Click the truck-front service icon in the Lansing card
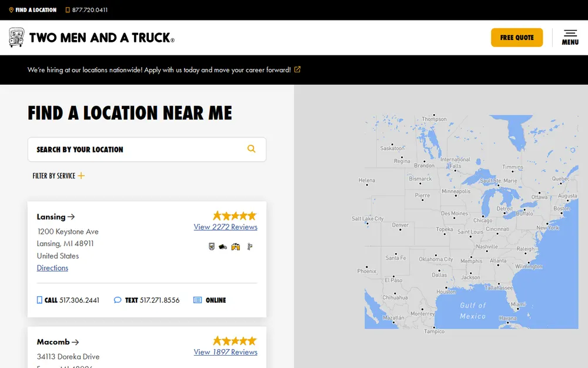 212,247
